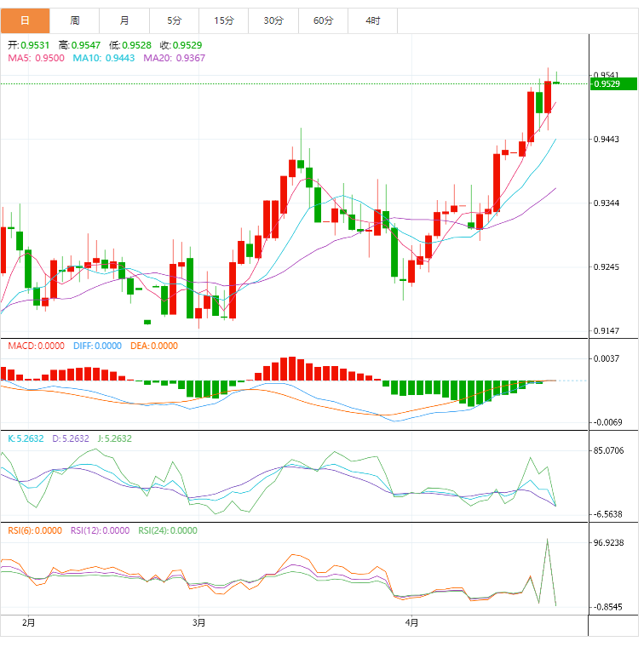Click the RSI(6) indicator label
The image size is (644, 647).
pos(35,530)
